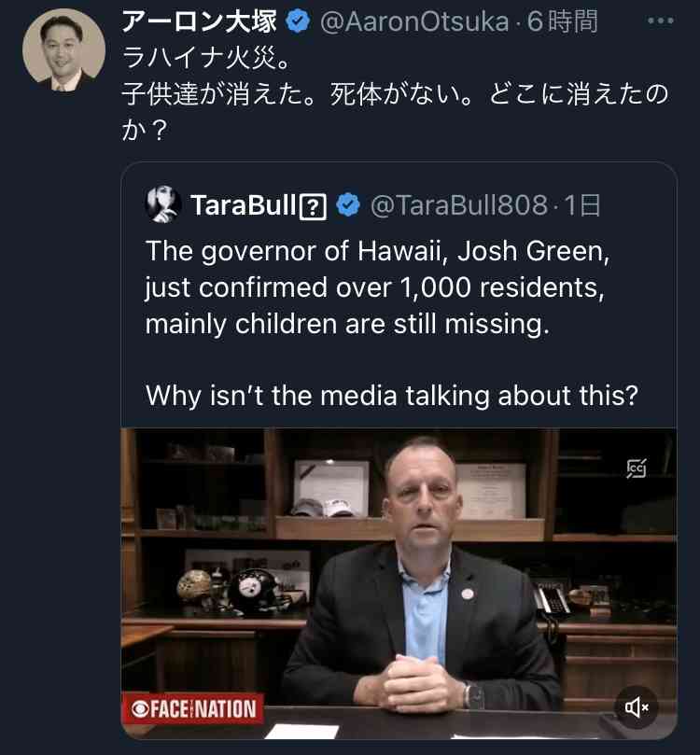Toggle closed captions on the video
700x755 pixels.
637,468
